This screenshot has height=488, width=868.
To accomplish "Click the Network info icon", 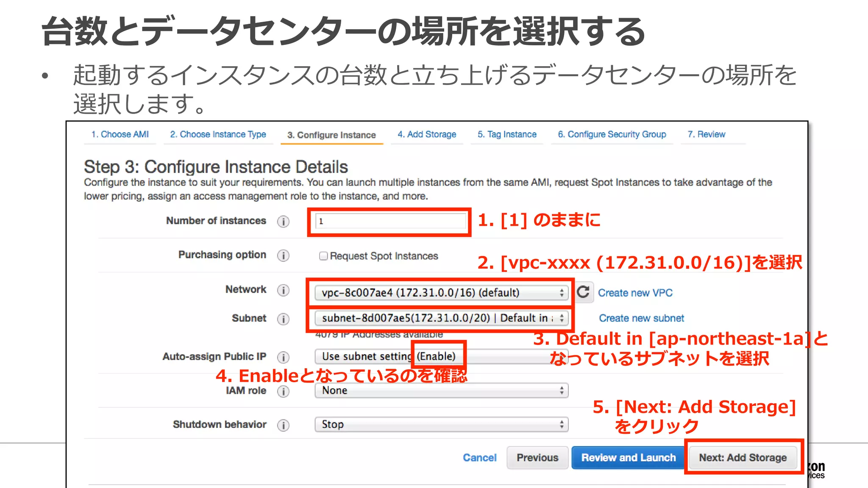I will pos(283,290).
